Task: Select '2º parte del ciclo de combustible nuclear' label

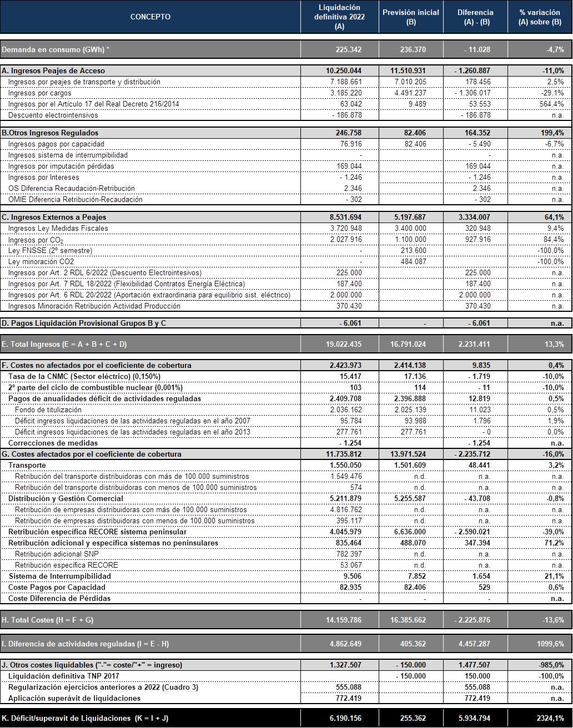Action: click(x=95, y=388)
